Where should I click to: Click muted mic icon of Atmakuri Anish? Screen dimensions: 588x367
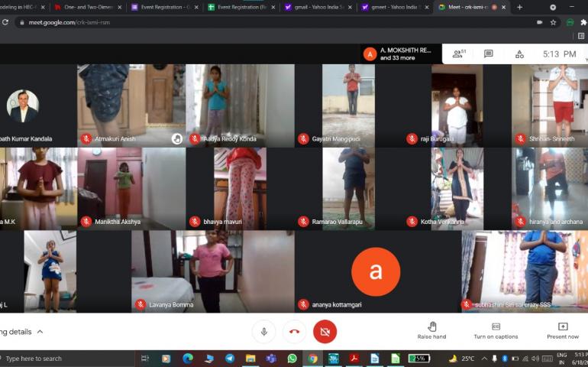pos(86,139)
